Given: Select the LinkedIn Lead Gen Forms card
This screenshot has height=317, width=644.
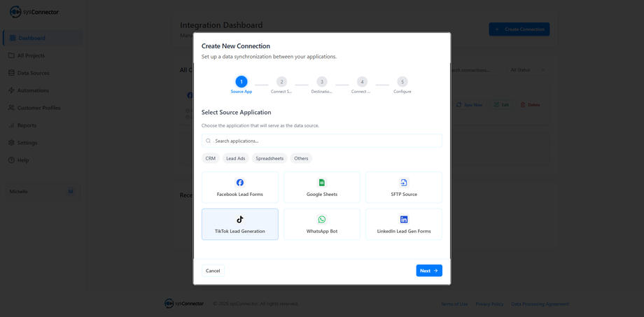Looking at the screenshot, I should [x=404, y=224].
